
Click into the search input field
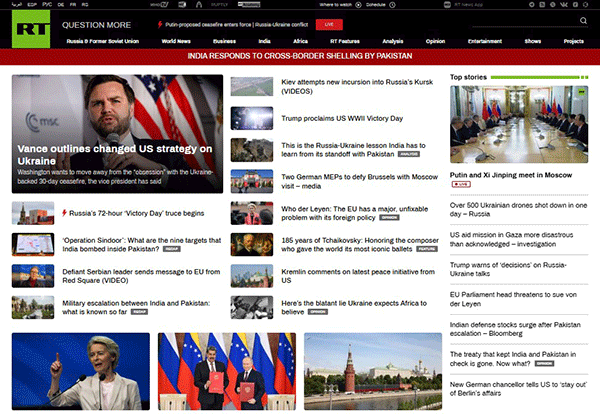tap(525, 21)
